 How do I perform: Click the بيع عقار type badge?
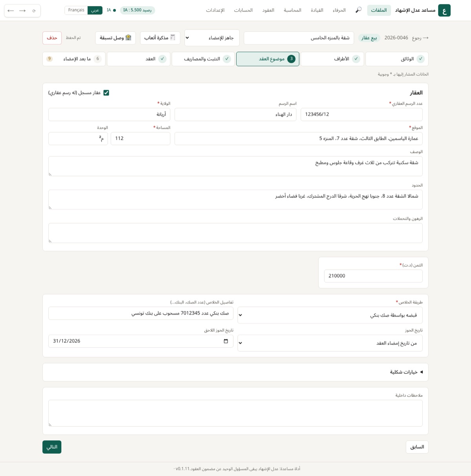tap(369, 38)
